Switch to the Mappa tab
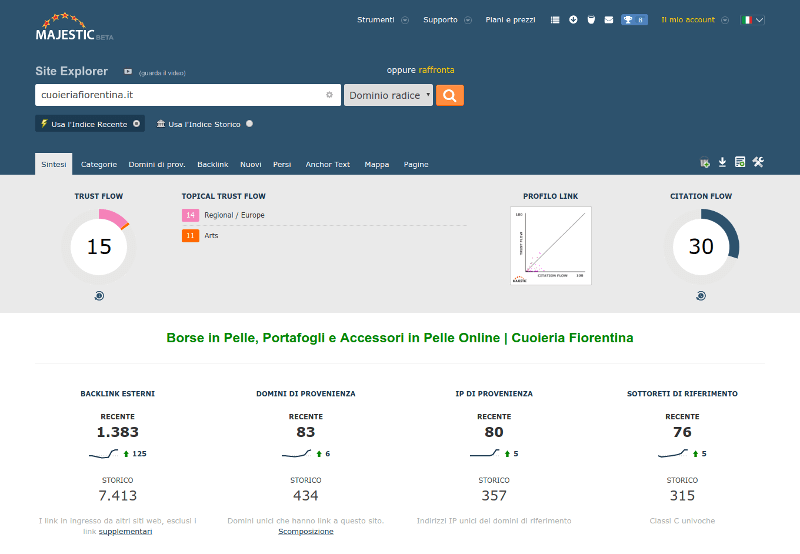Viewport: 800px width, 554px height. click(x=377, y=164)
